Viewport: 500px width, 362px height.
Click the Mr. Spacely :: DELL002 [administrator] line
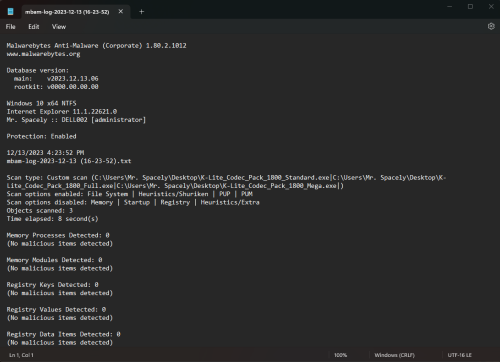76,120
